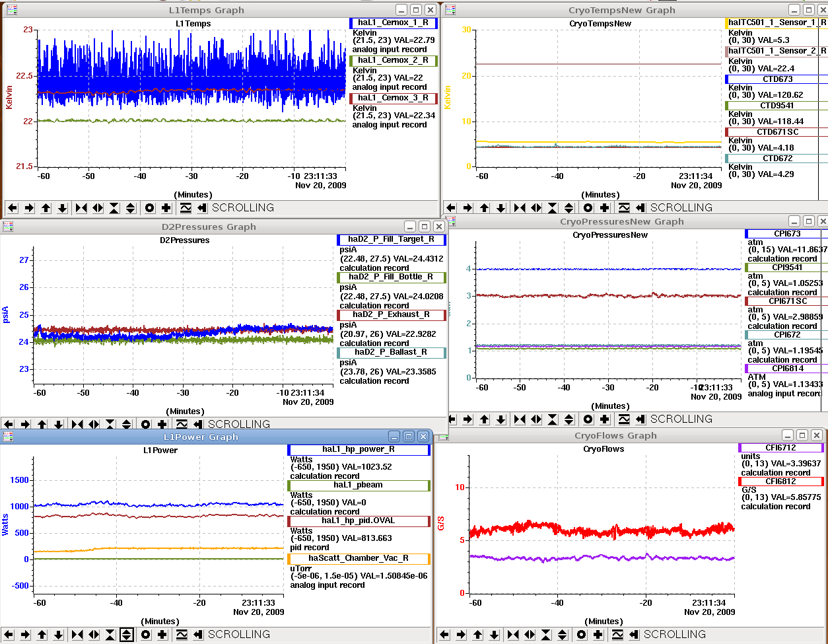The height and width of the screenshot is (644, 828).
Task: Select the haL1_hp_pid.OVAL curve legend
Action: 359,520
